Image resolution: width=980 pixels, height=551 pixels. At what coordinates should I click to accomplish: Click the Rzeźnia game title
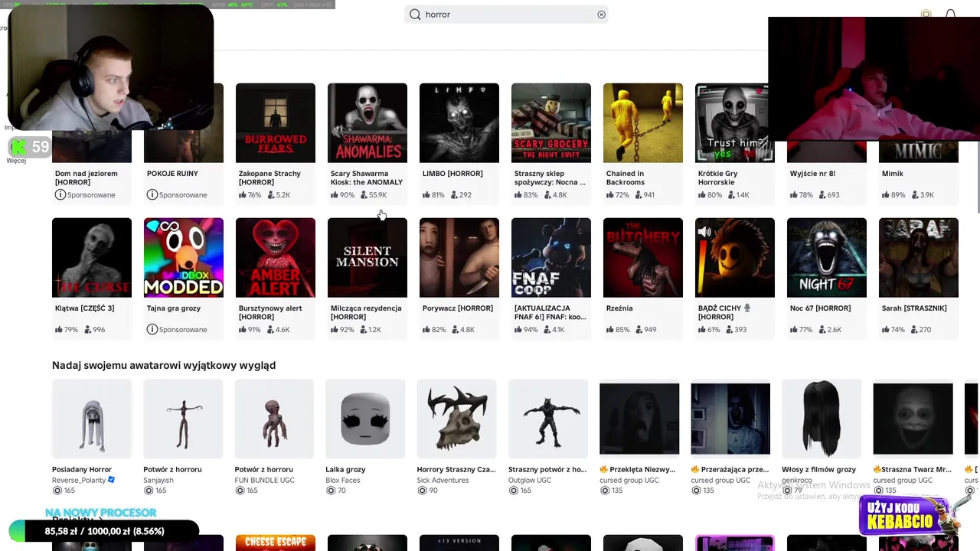click(619, 308)
